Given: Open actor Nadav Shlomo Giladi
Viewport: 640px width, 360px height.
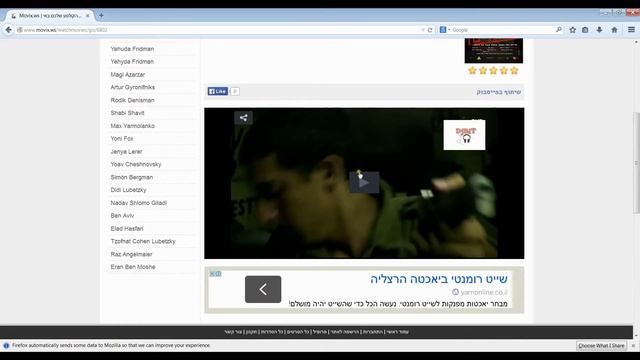Looking at the screenshot, I should (139, 203).
